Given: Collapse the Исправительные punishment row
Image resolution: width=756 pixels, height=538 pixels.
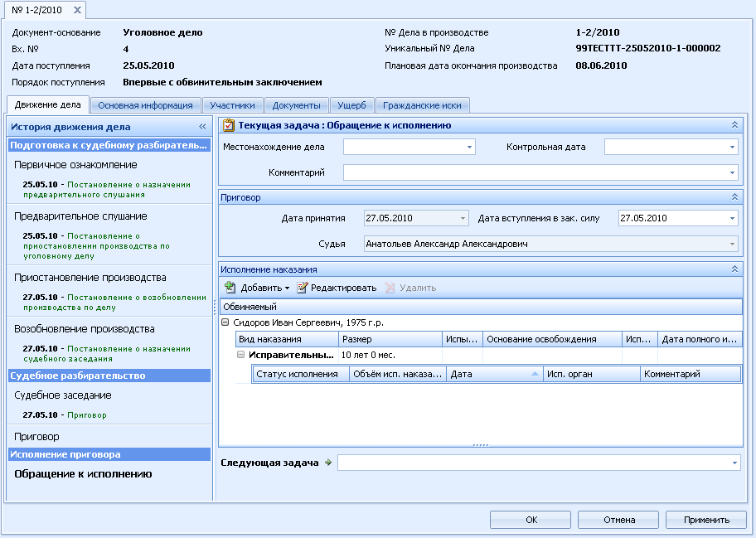Looking at the screenshot, I should pyautogui.click(x=241, y=355).
